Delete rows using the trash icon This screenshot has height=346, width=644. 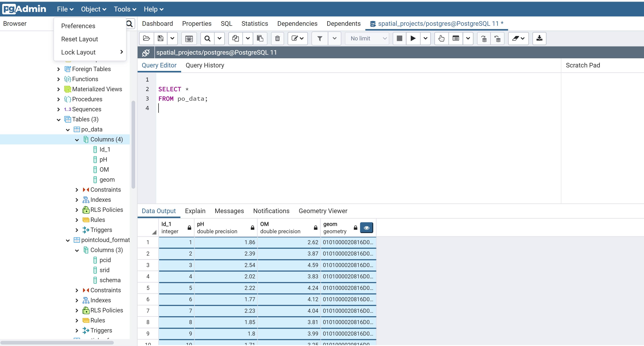pyautogui.click(x=277, y=38)
